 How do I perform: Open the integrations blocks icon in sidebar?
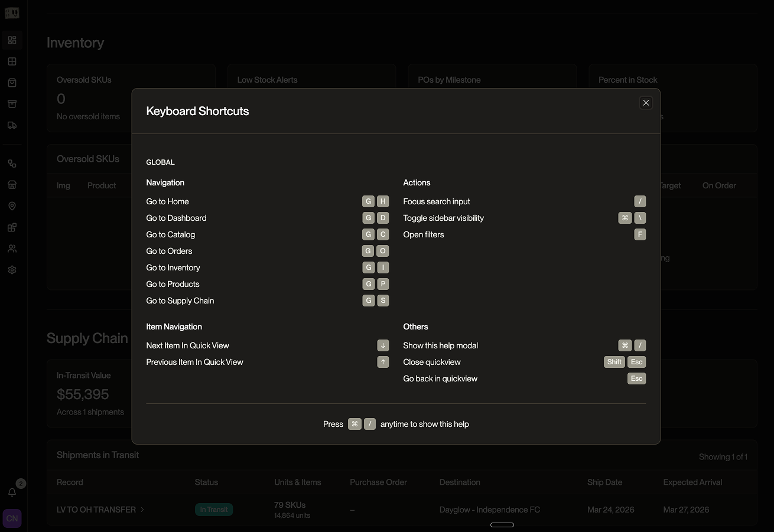pyautogui.click(x=12, y=227)
